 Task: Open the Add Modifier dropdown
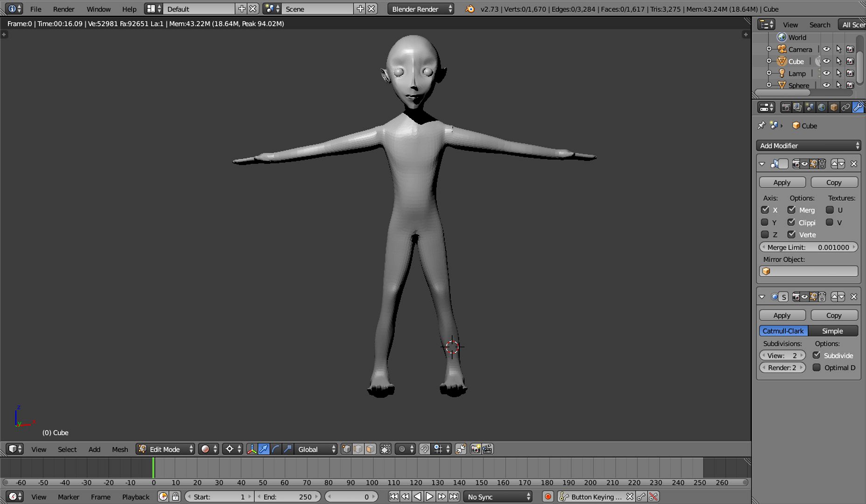(809, 146)
